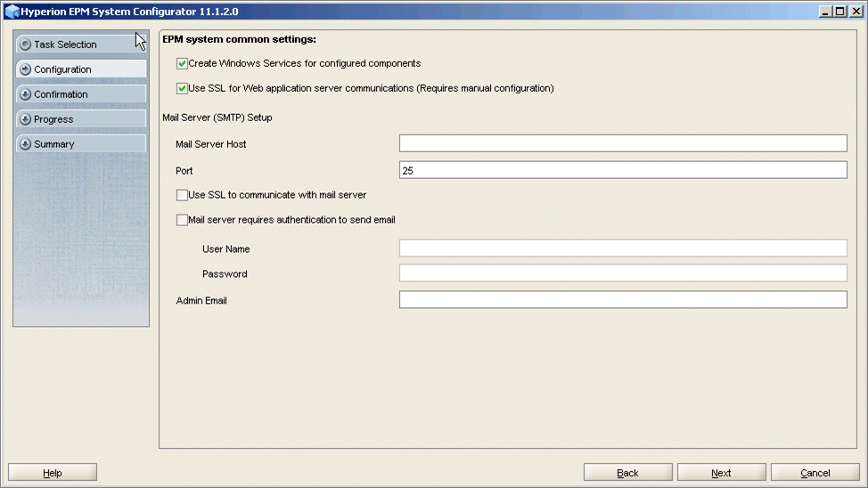Minimize the Configurator window

pyautogui.click(x=825, y=11)
